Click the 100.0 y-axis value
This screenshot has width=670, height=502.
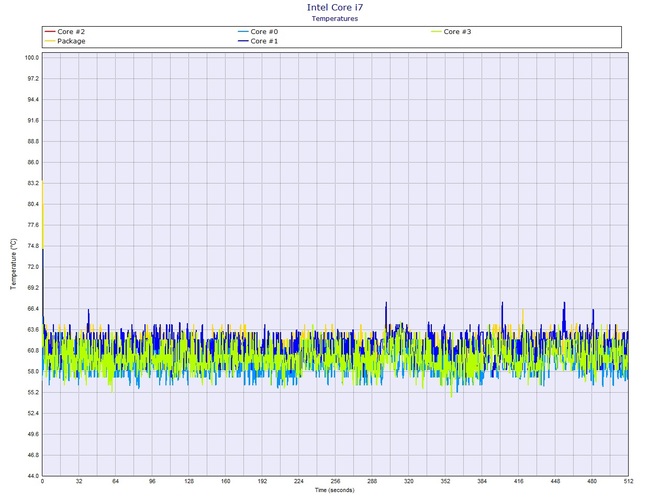32,58
